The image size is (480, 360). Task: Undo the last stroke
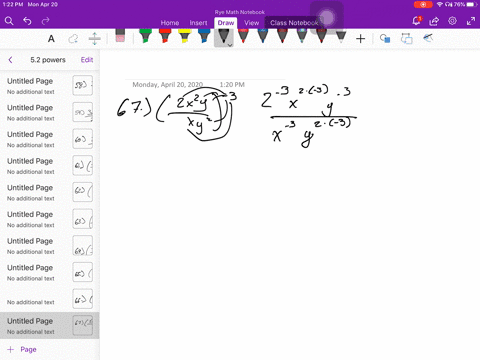click(x=27, y=21)
